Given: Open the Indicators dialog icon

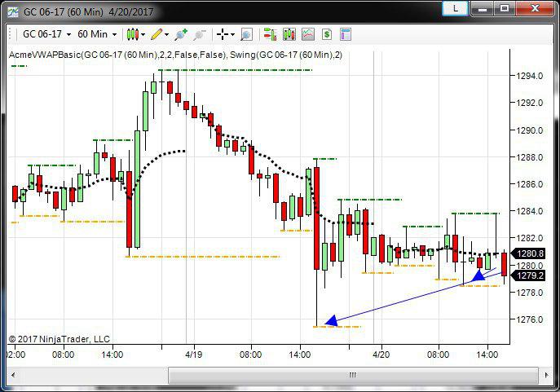Looking at the screenshot, I should tap(288, 34).
